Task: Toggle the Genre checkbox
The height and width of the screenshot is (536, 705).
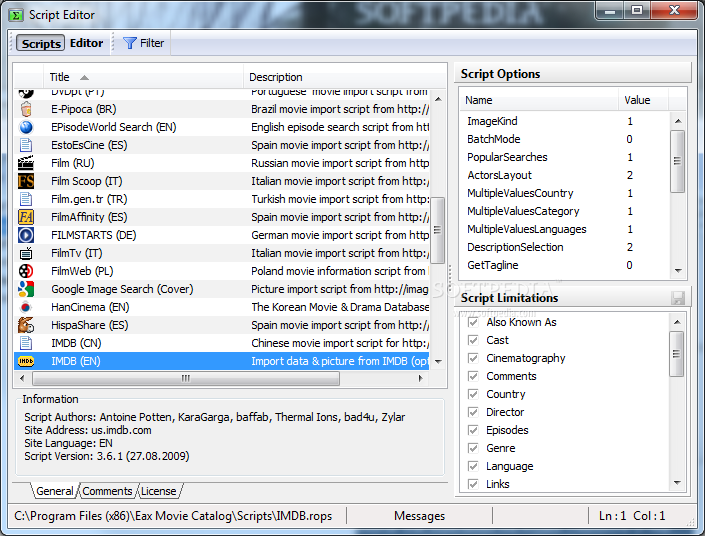Action: tap(473, 448)
